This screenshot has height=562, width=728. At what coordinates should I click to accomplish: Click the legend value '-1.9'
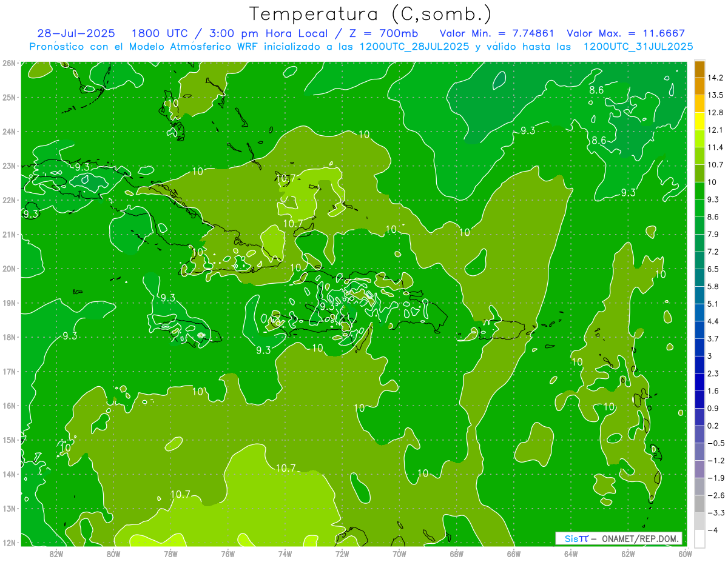[715, 478]
